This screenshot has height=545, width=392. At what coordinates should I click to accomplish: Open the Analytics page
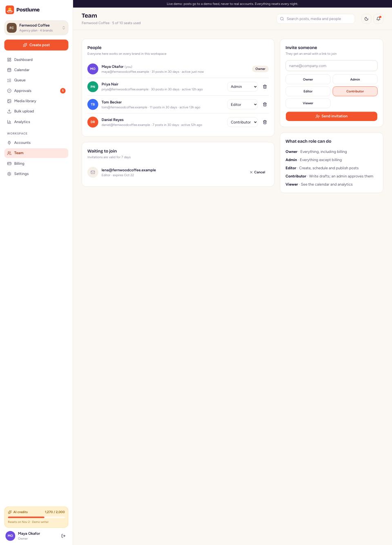[36, 122]
